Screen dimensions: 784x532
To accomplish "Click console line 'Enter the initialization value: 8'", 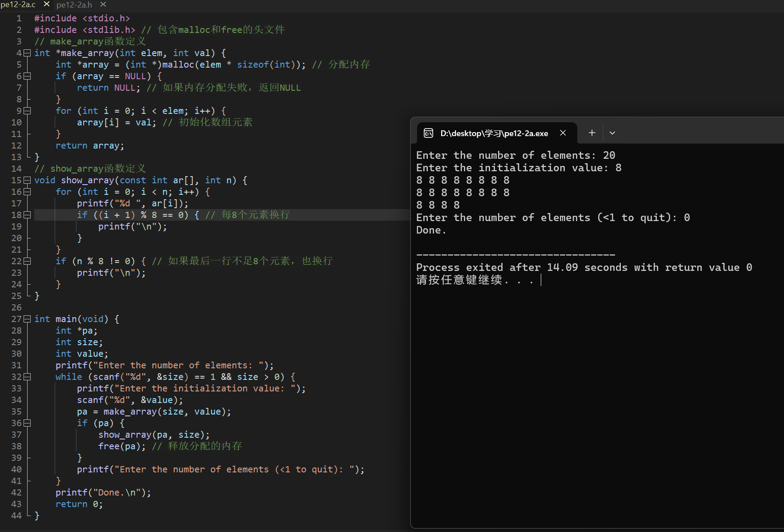I will coord(519,168).
